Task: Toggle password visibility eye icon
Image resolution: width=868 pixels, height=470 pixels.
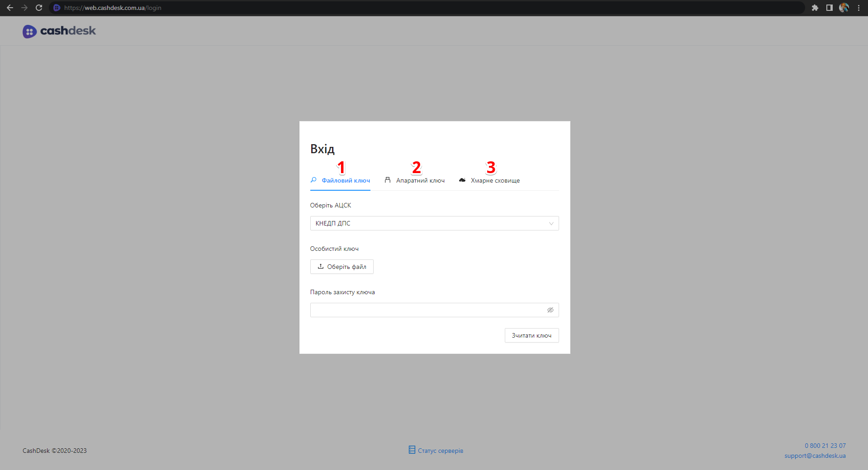Action: [x=550, y=310]
